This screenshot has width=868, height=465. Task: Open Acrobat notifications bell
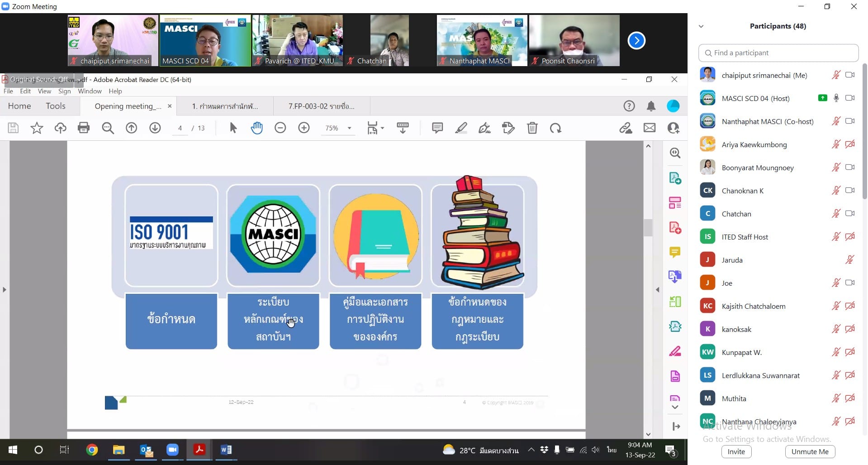coord(651,106)
